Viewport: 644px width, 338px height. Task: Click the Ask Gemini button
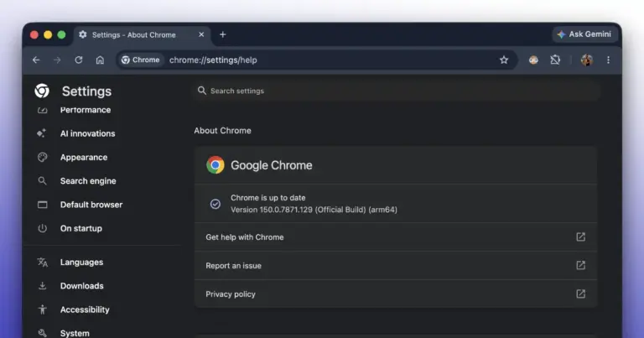click(x=584, y=34)
